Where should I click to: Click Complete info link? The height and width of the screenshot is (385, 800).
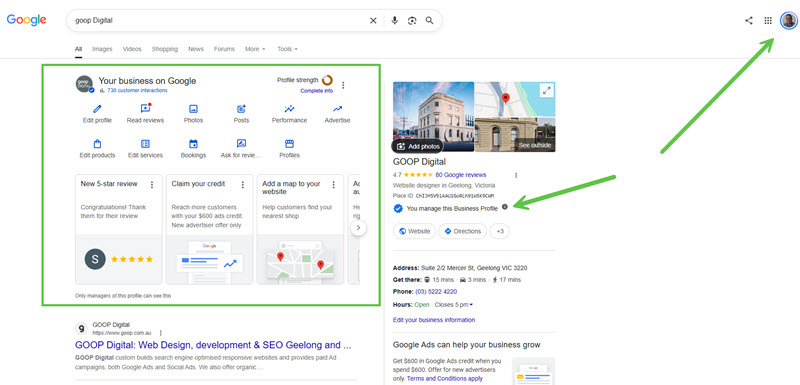316,91
